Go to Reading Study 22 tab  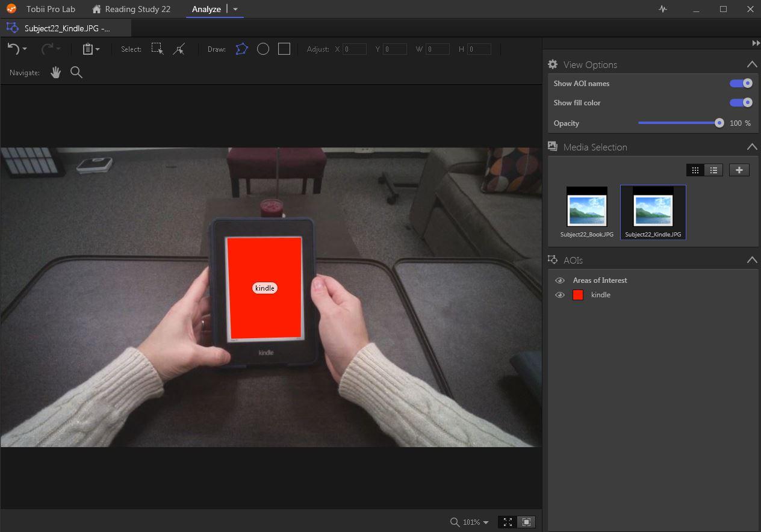tap(131, 9)
